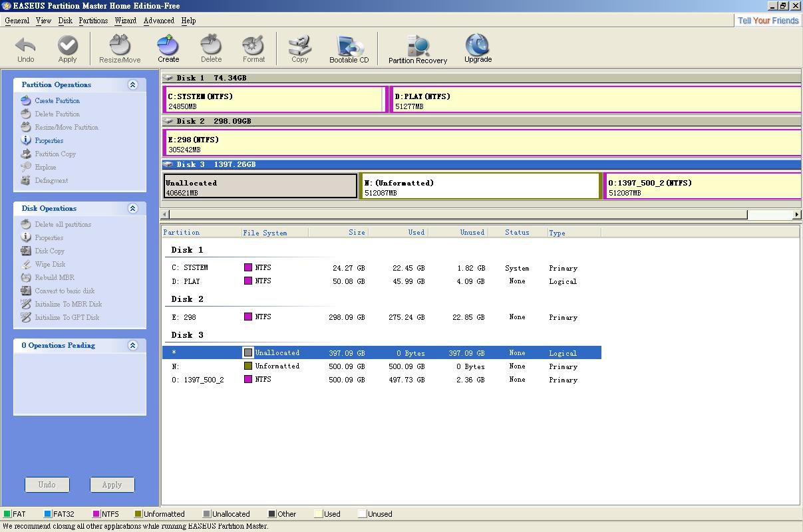Open the Advanced menu
This screenshot has height=532, width=803.
pyautogui.click(x=158, y=21)
